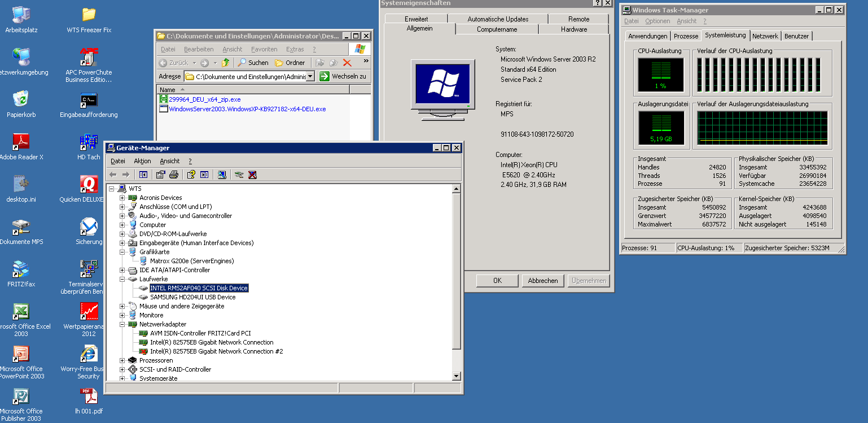
Task: Click the folder Up icon in Explorer toolbar
Action: click(x=226, y=63)
